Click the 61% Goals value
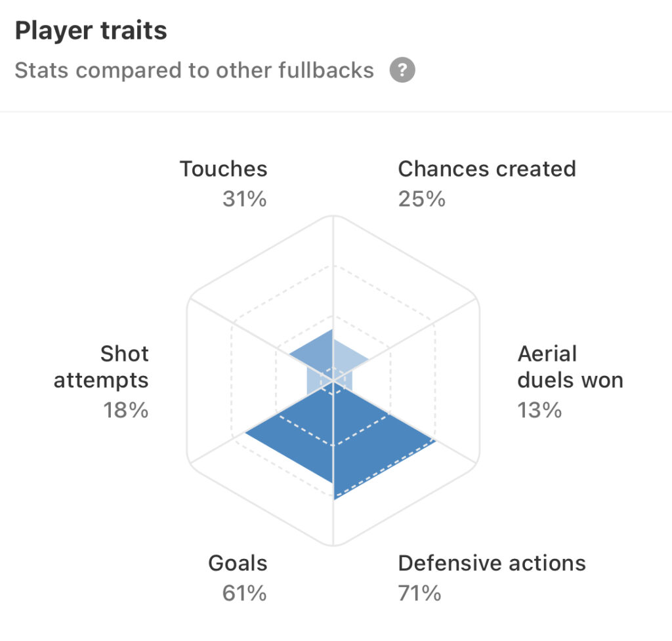 click(x=244, y=594)
